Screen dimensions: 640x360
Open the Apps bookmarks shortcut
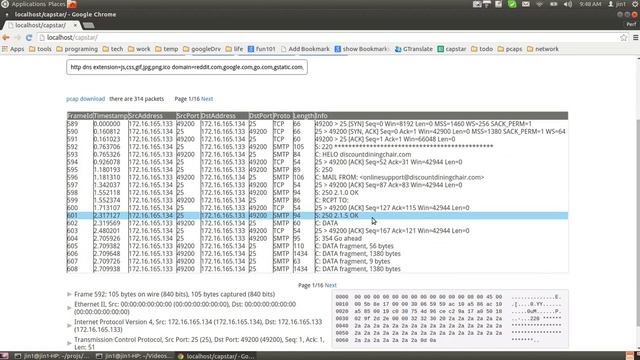pyautogui.click(x=13, y=49)
